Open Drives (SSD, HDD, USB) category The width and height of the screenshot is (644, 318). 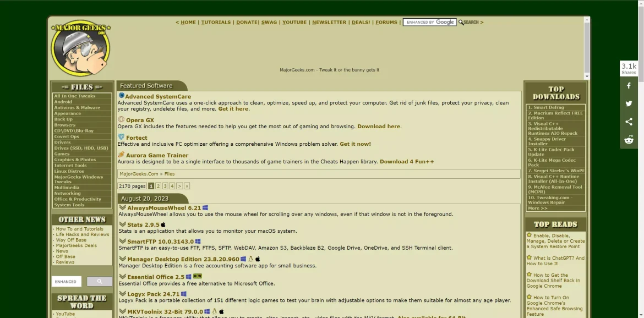pos(81,148)
